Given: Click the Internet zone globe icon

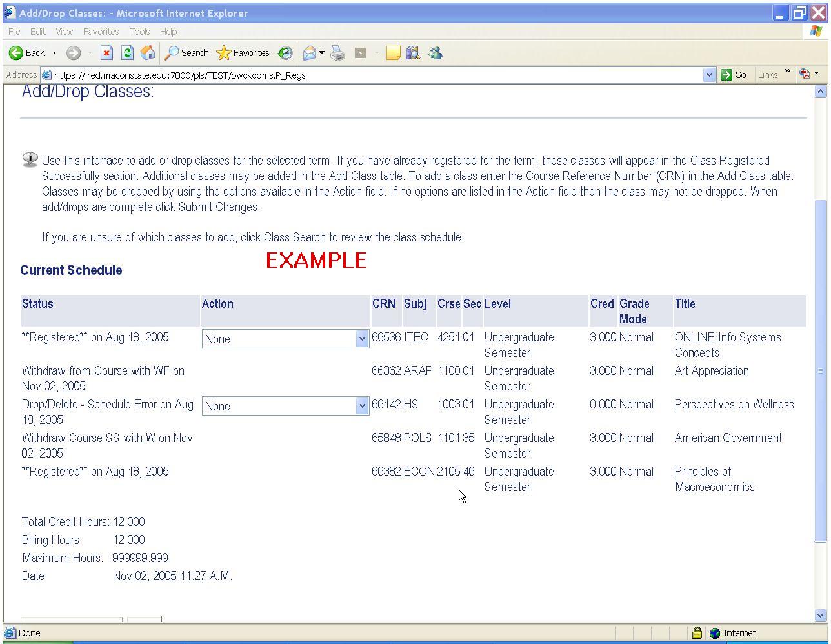Looking at the screenshot, I should 714,633.
